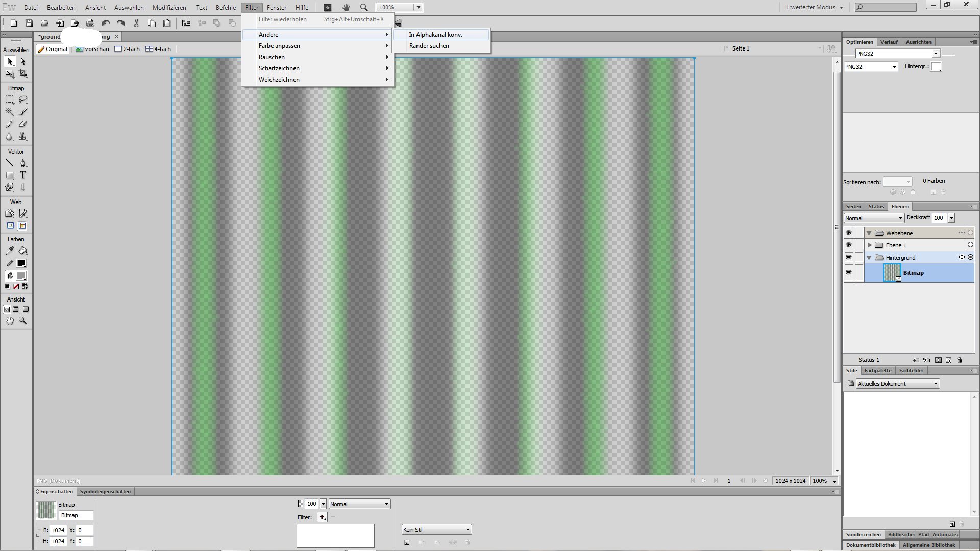Open properties blend mode Normal dropdown
The image size is (980, 551).
tap(359, 504)
